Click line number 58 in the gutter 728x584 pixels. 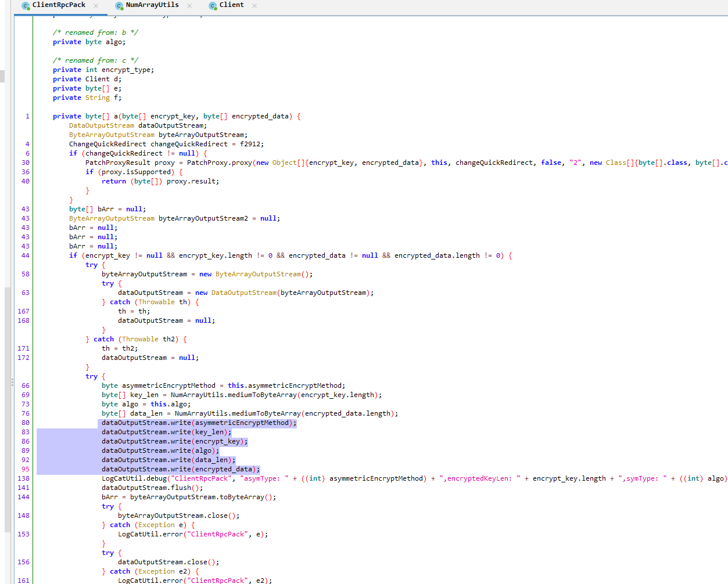[25, 274]
